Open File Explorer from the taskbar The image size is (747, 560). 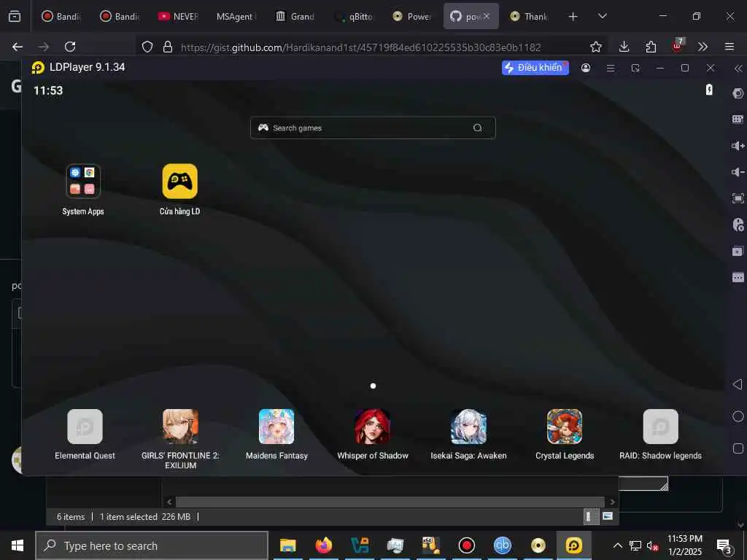pos(287,545)
